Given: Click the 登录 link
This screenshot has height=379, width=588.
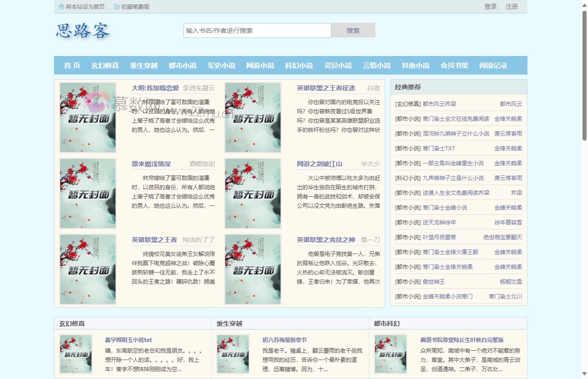Looking at the screenshot, I should pyautogui.click(x=490, y=6).
